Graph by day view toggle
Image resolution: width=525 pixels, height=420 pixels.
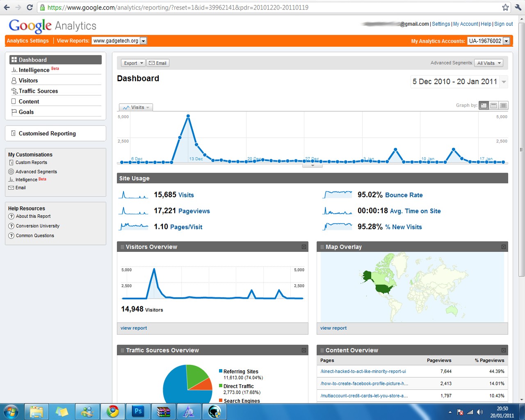click(484, 105)
